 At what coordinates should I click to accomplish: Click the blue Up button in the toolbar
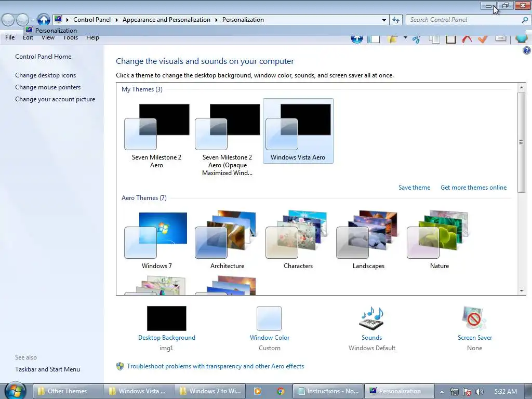pyautogui.click(x=356, y=38)
